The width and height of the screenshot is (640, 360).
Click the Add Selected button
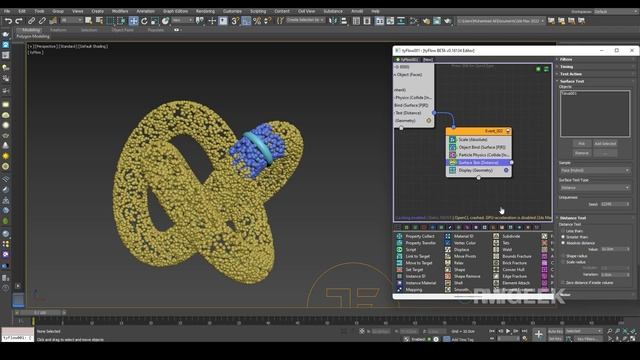pos(605,144)
